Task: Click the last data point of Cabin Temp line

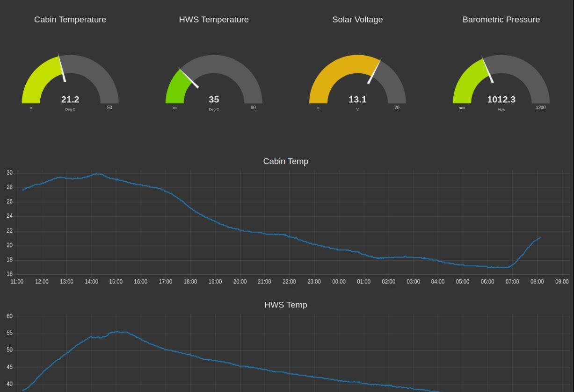Action: 540,237
